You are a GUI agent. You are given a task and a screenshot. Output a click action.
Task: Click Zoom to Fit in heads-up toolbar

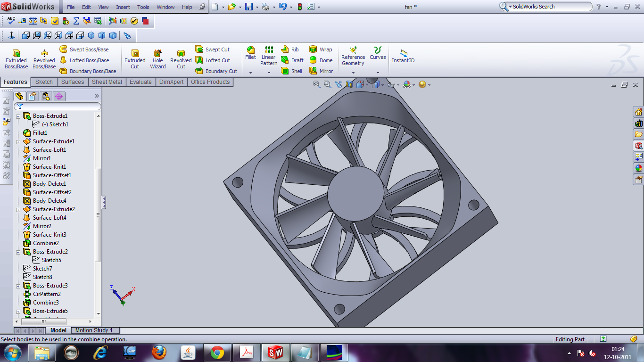(316, 84)
